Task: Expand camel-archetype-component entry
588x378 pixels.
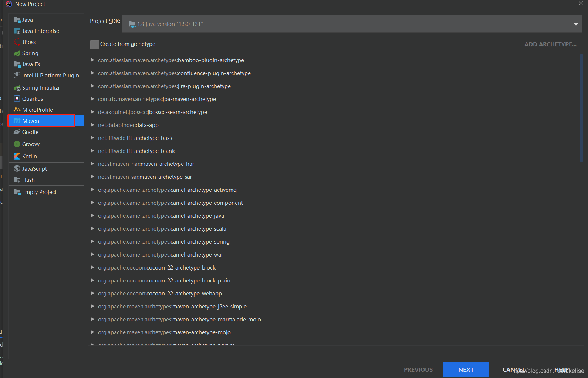Action: [92, 203]
